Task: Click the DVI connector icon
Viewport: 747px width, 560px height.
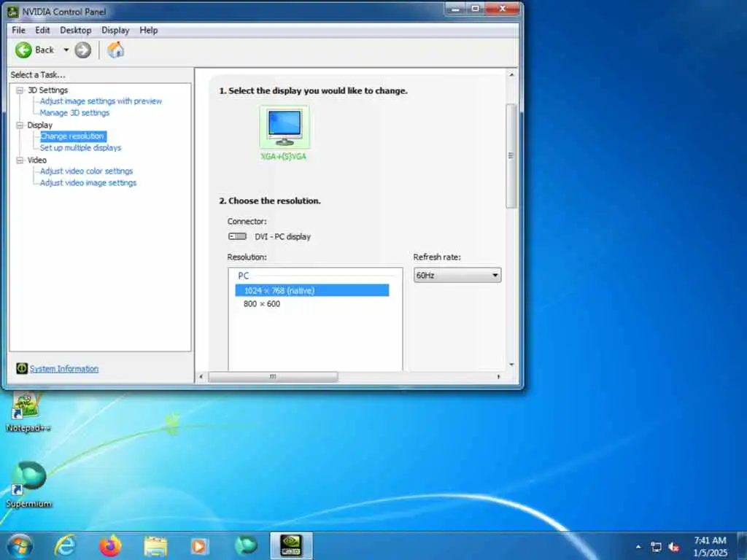Action: (x=237, y=236)
